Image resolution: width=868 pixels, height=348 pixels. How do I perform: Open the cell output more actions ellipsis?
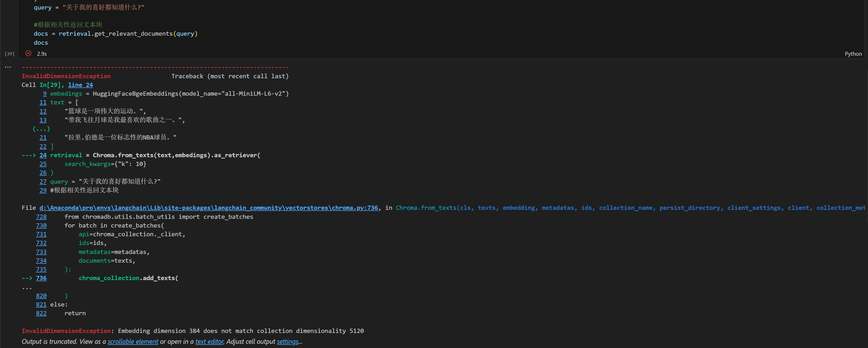point(8,67)
